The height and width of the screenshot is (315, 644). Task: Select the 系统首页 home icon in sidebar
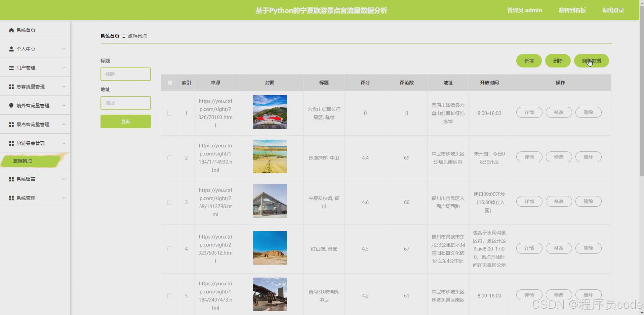[11, 30]
